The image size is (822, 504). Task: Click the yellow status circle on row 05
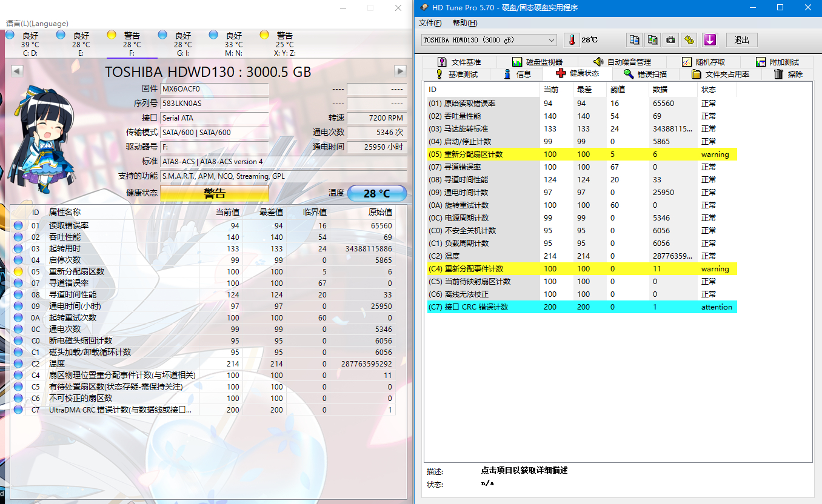(18, 271)
